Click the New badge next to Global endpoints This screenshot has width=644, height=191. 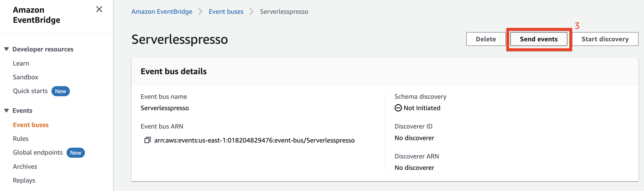[x=76, y=153]
